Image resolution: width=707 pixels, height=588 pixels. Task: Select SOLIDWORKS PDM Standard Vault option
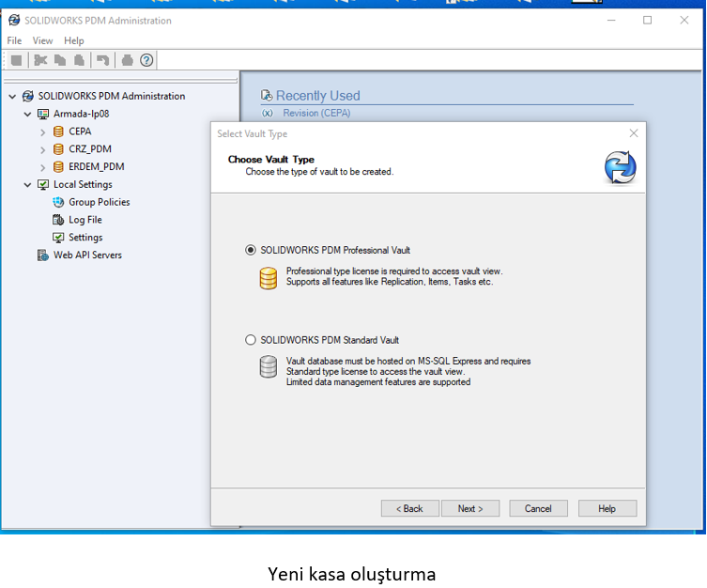tap(250, 340)
